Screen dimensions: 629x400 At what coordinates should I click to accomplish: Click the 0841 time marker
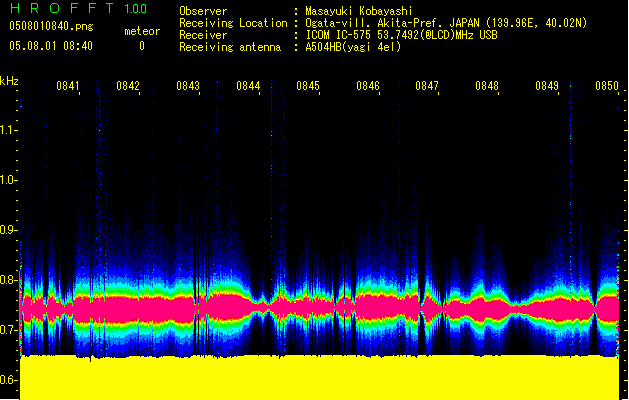pos(68,87)
